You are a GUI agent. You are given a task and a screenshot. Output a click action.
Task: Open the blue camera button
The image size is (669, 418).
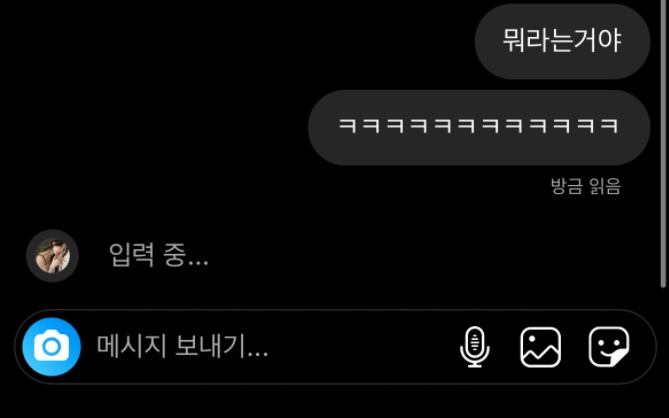coord(51,347)
